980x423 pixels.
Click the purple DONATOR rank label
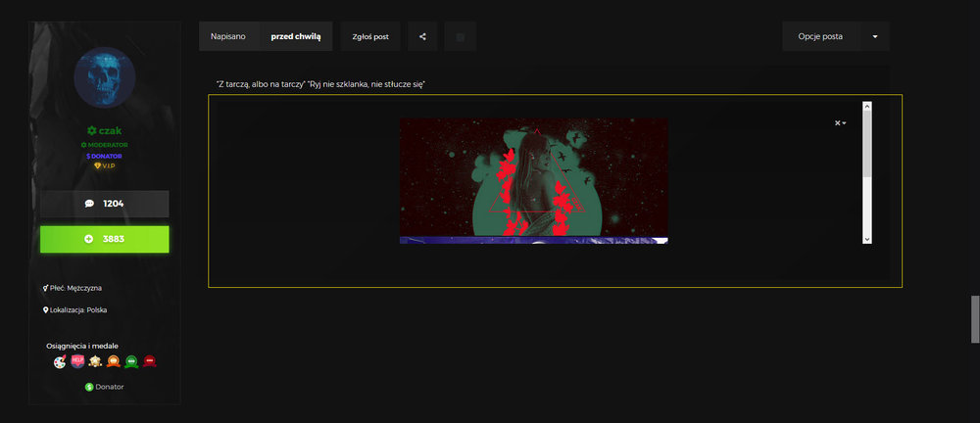pos(105,156)
